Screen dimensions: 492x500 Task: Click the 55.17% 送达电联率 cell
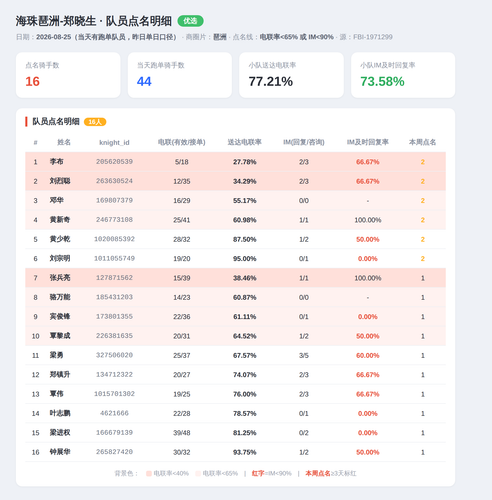point(245,201)
